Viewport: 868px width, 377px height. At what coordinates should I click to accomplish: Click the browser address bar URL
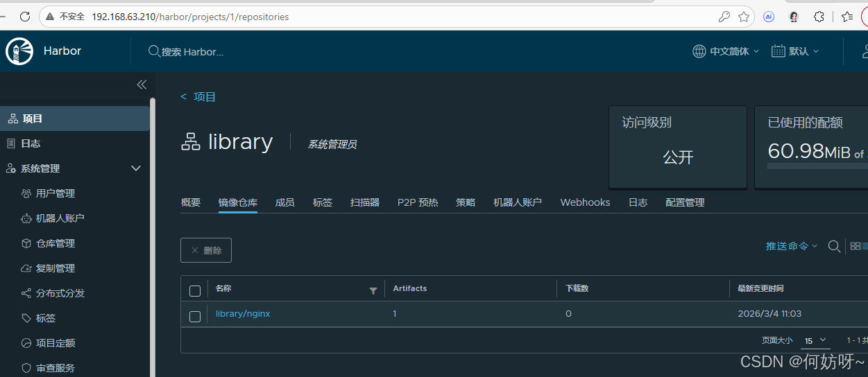[190, 17]
